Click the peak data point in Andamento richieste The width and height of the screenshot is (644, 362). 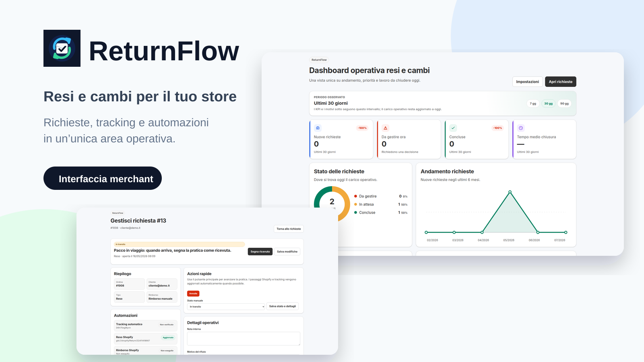(x=510, y=192)
